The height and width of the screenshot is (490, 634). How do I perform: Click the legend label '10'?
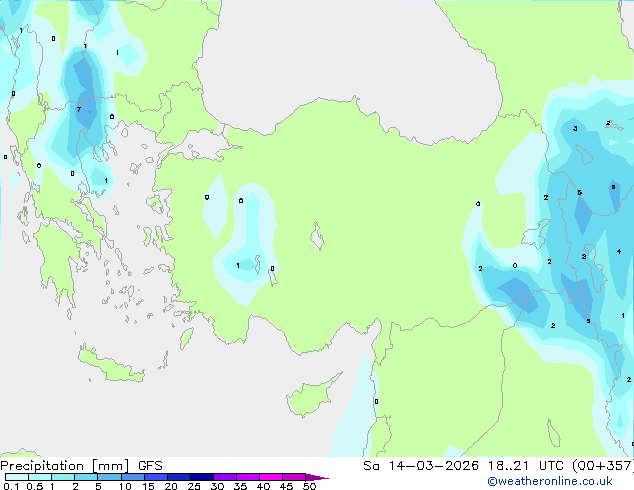pos(125,486)
